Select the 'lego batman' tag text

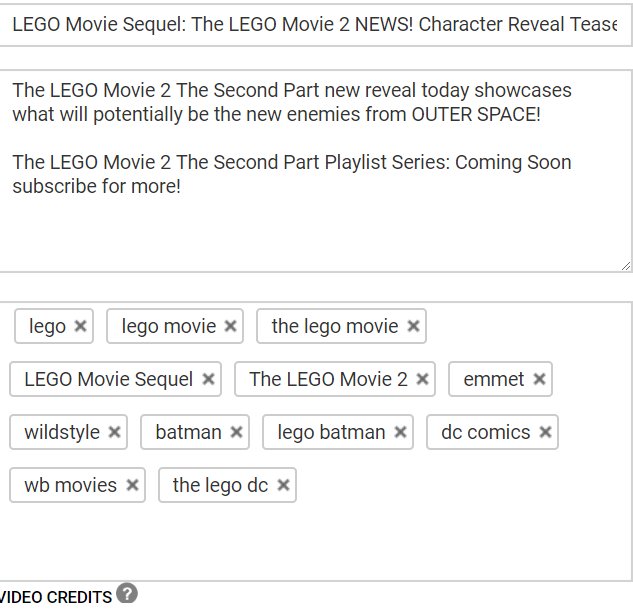click(331, 432)
